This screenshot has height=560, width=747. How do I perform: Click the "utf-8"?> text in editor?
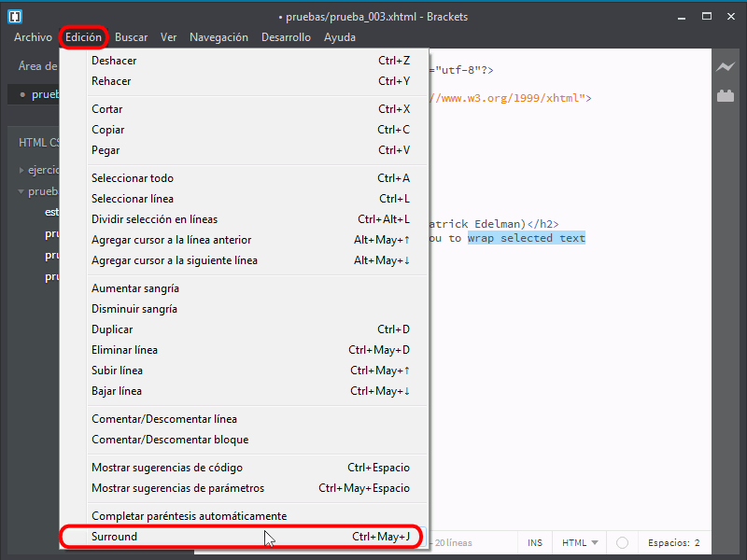click(464, 70)
